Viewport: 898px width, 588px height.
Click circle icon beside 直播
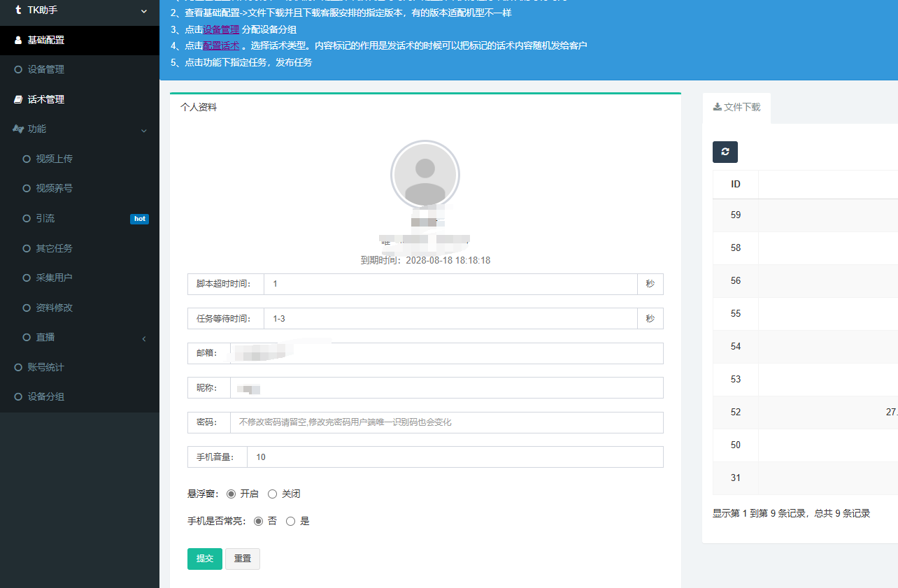click(x=27, y=338)
